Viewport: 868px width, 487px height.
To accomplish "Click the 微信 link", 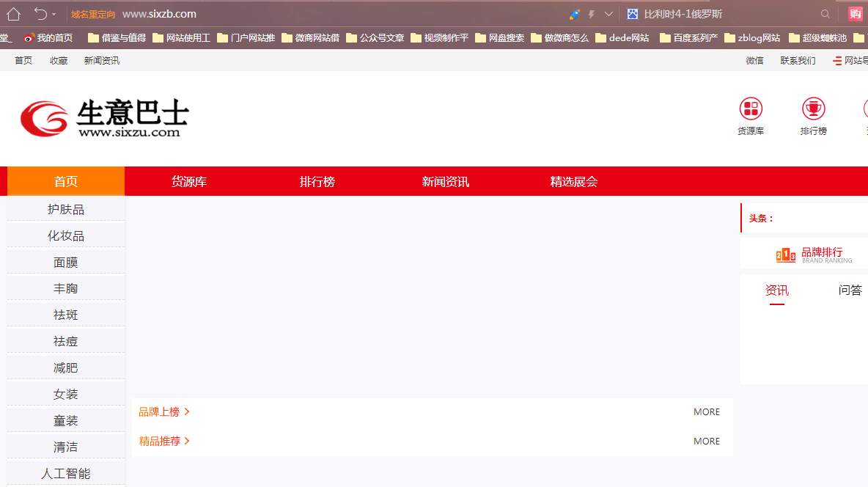I will coord(754,60).
